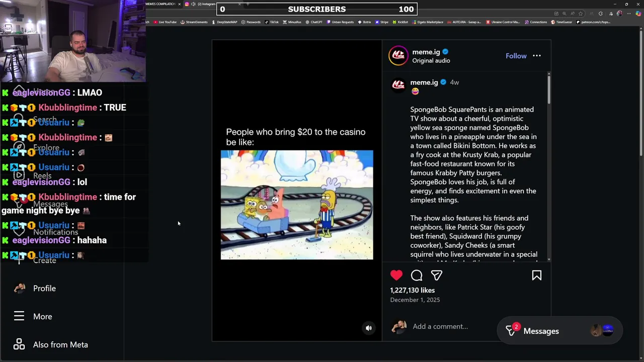
Task: Open the browser profile avatar
Action: click(x=619, y=14)
